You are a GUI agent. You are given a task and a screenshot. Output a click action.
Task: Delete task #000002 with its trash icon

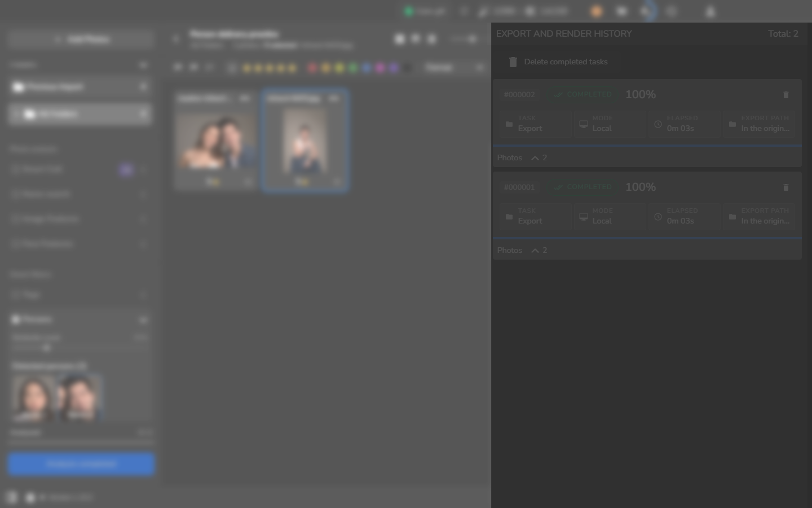click(x=786, y=95)
